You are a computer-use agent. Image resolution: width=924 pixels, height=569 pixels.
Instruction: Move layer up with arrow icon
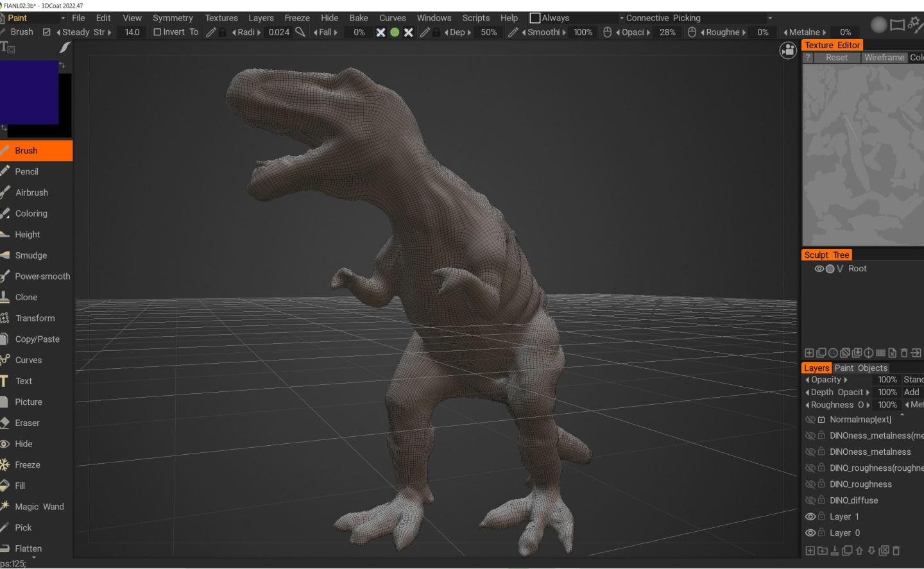[x=859, y=551]
